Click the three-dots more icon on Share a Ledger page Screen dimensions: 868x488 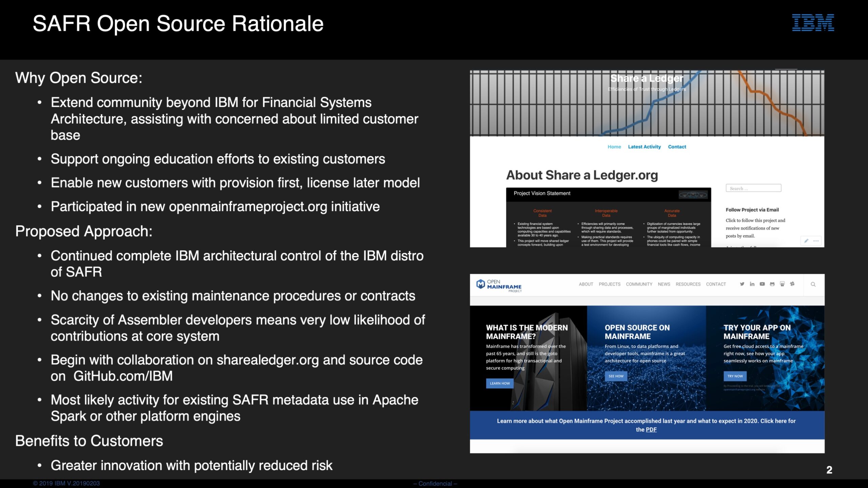[x=816, y=241]
